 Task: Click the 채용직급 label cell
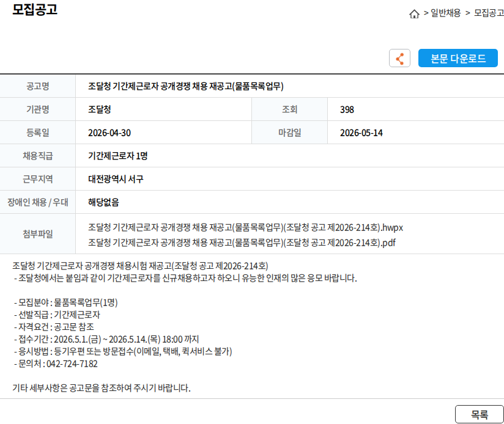[x=37, y=156]
